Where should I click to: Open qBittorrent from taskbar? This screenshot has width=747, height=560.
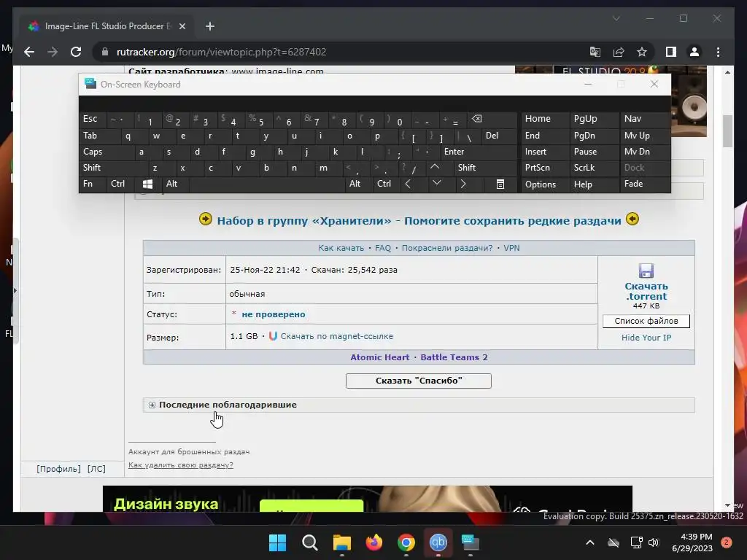pos(438,542)
